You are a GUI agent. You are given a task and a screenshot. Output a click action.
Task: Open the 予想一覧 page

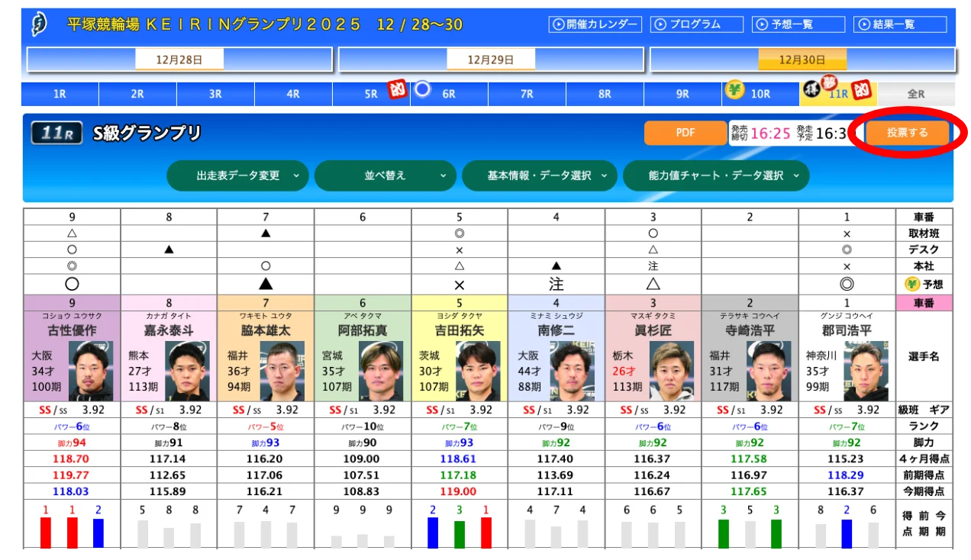point(798,24)
